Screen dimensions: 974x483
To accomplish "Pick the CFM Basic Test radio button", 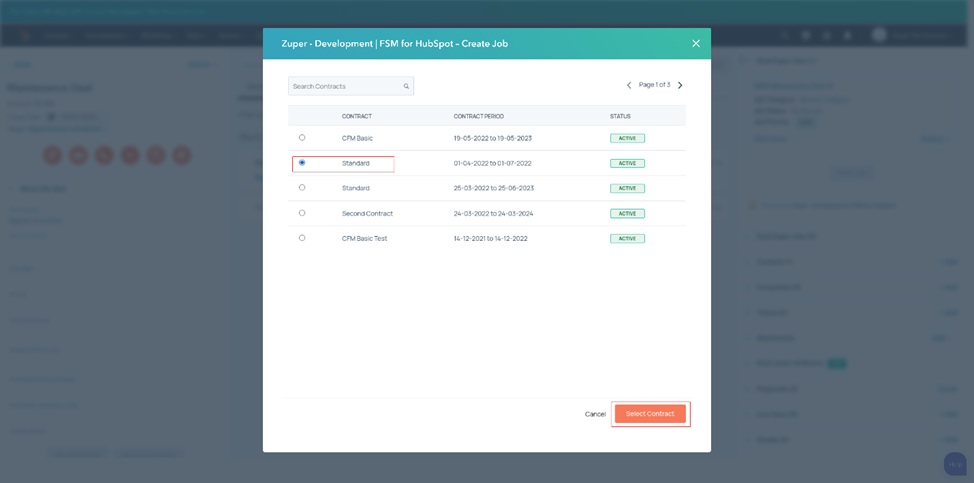I will pos(302,237).
